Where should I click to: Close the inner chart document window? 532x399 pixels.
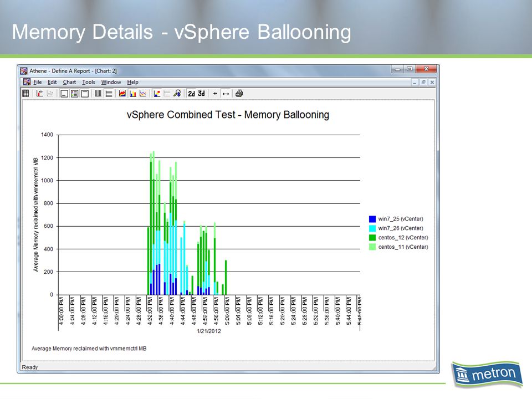[432, 82]
